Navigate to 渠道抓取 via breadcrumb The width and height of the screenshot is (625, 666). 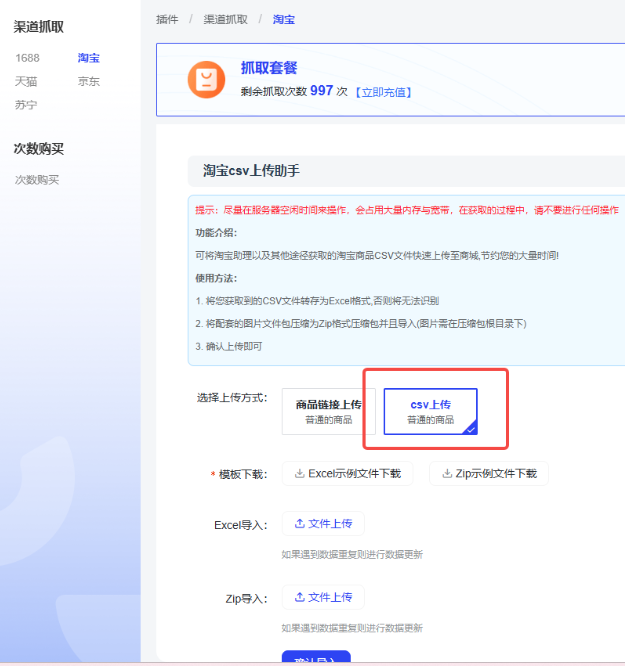[225, 19]
